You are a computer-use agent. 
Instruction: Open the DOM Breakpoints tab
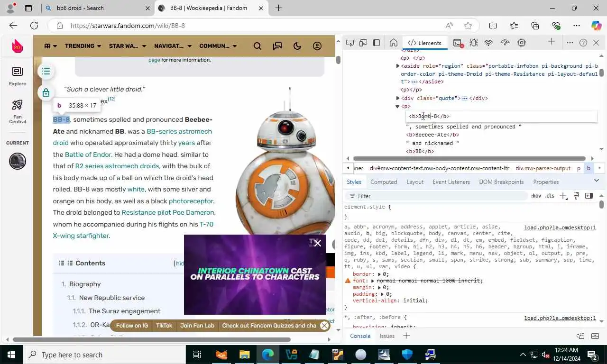click(501, 182)
